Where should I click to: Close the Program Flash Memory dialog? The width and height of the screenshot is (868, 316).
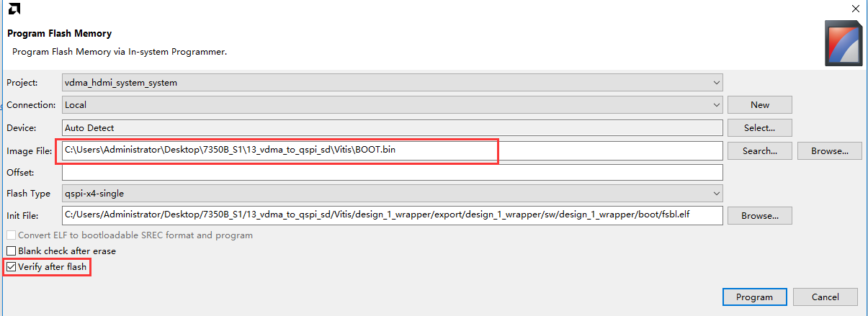click(855, 9)
